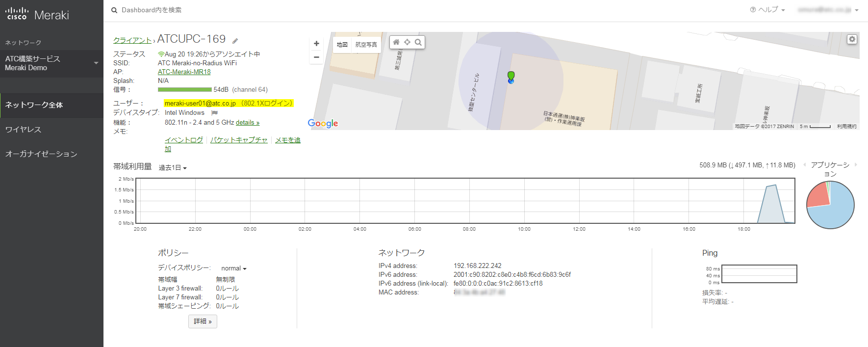The image size is (868, 347).
Task: Click the Cisco Meraki logo
Action: (x=37, y=14)
